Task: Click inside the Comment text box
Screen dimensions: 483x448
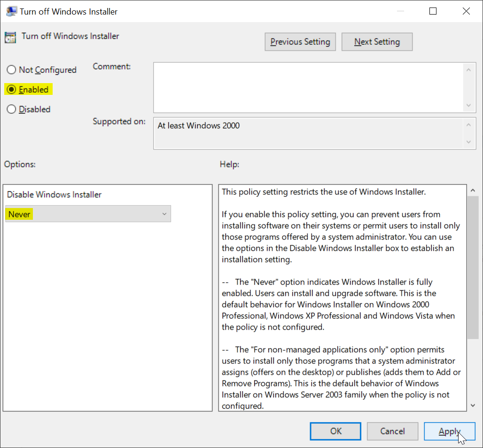Action: click(x=308, y=87)
